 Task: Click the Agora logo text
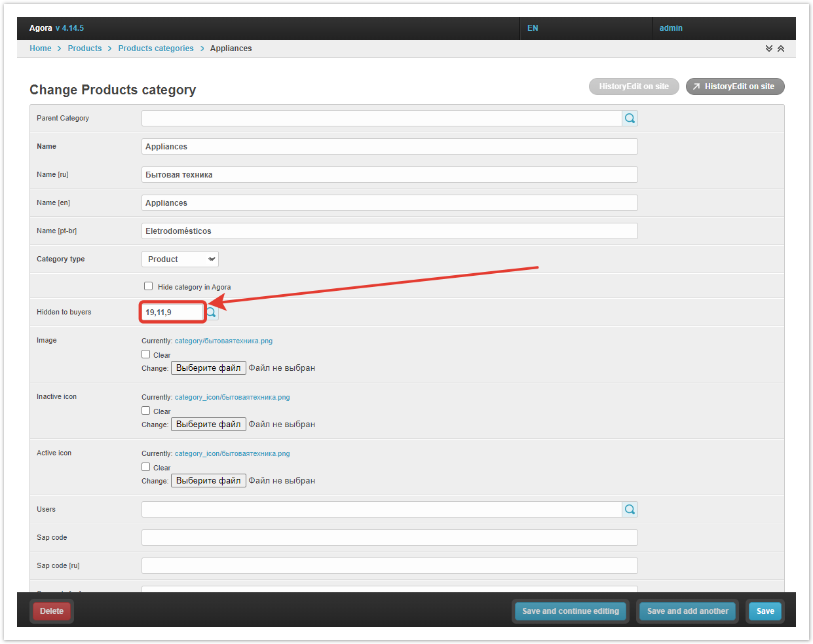click(41, 28)
